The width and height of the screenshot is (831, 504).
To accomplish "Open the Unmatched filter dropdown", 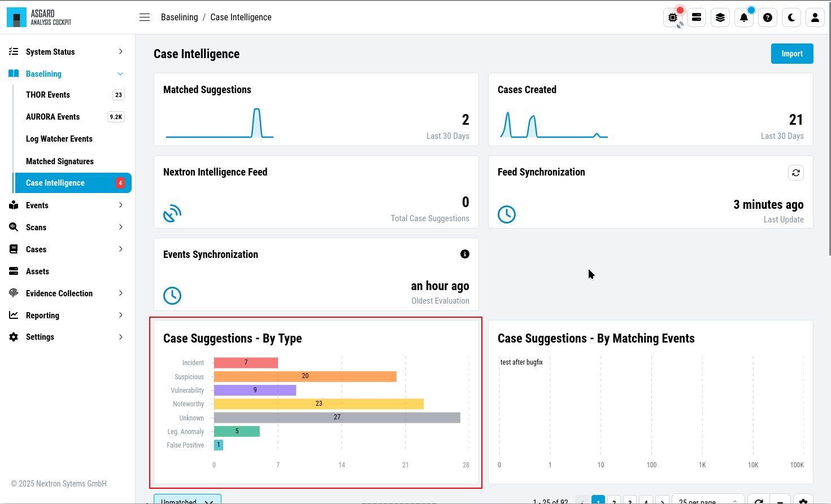I will (x=187, y=499).
